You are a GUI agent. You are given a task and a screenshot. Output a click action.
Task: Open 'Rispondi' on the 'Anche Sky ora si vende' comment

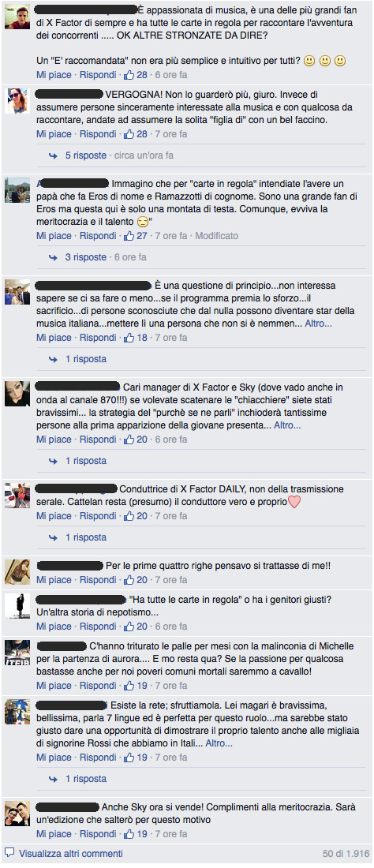(x=98, y=834)
